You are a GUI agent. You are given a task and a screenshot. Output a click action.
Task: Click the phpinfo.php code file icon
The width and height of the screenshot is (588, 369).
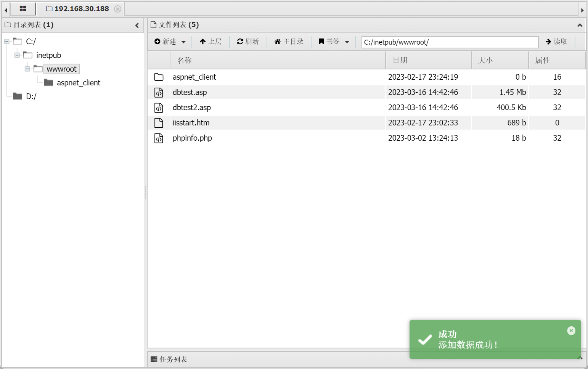click(159, 138)
